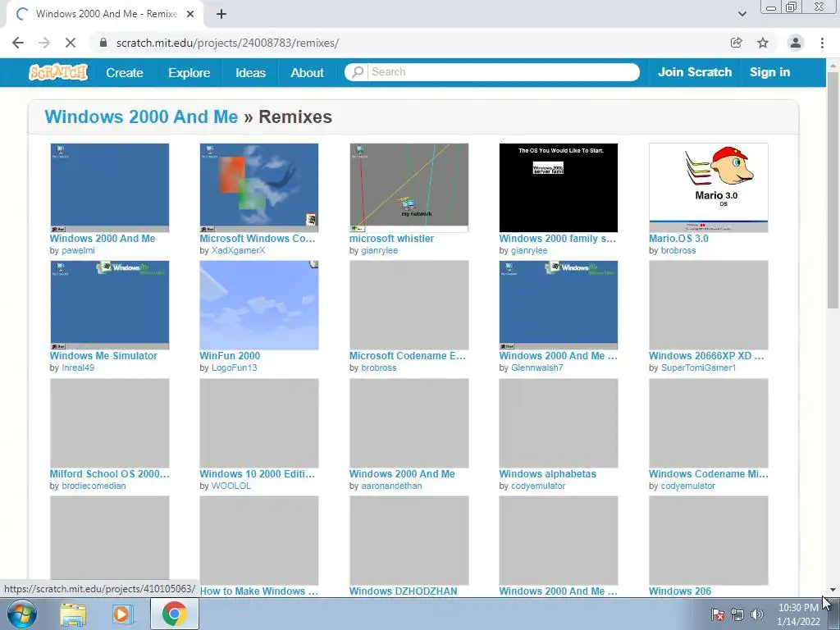The image size is (840, 630).
Task: Click the page vertical scrollbar thumb
Action: (833, 190)
